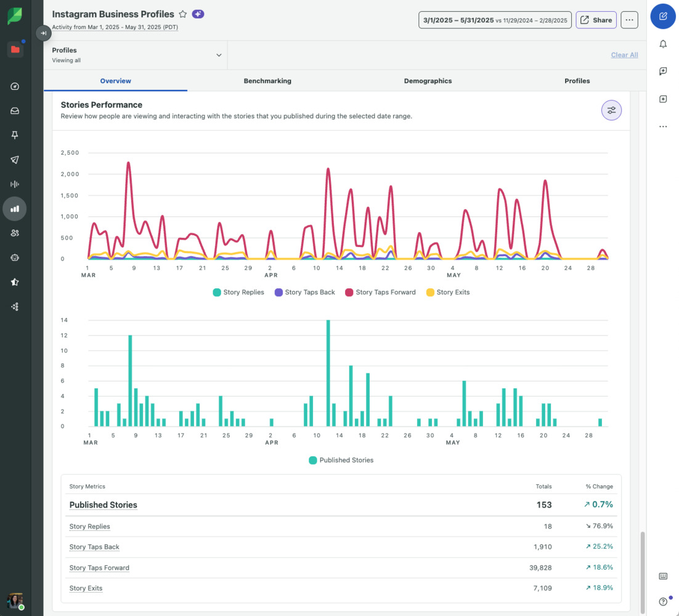The image size is (679, 616).
Task: Open the bot/automation icon in sidebar
Action: tap(15, 257)
